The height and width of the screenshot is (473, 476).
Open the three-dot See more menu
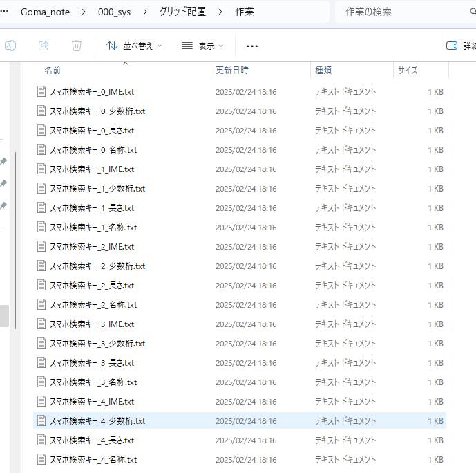point(251,46)
